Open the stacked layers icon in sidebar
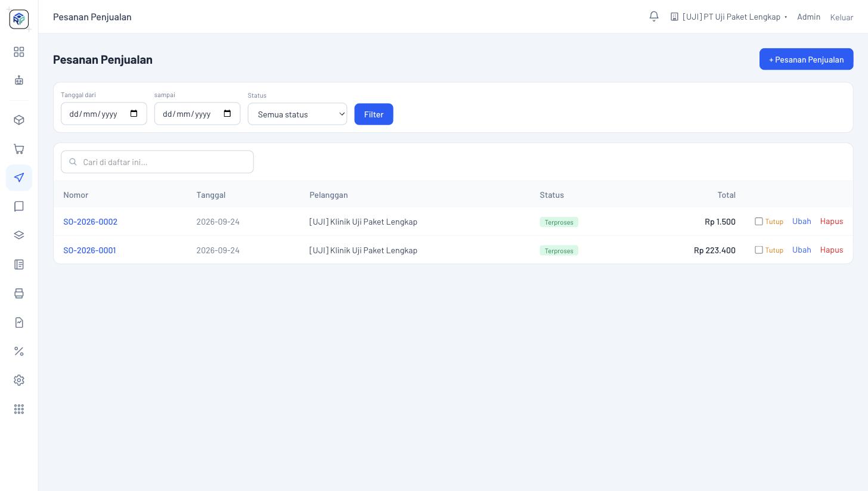This screenshot has width=868, height=491. [x=19, y=235]
